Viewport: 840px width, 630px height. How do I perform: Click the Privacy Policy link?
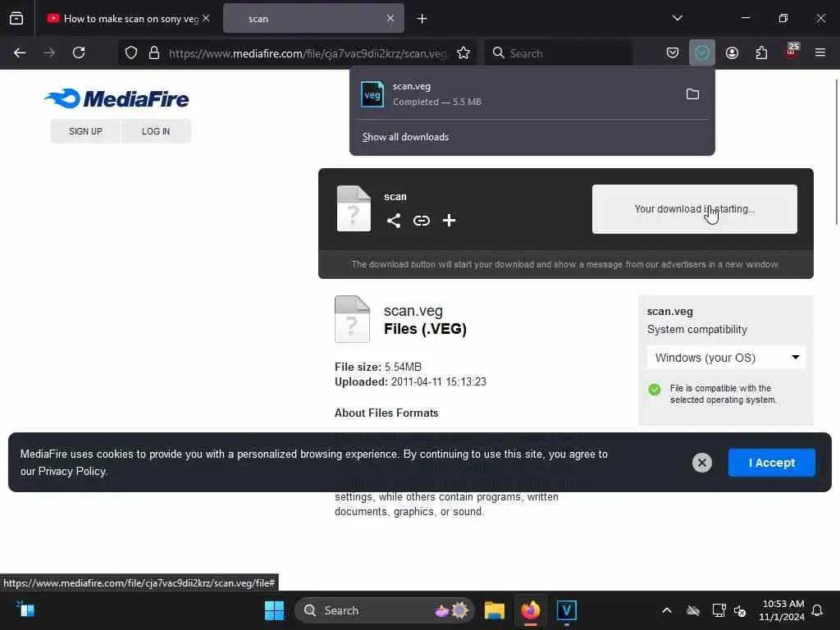pyautogui.click(x=72, y=472)
